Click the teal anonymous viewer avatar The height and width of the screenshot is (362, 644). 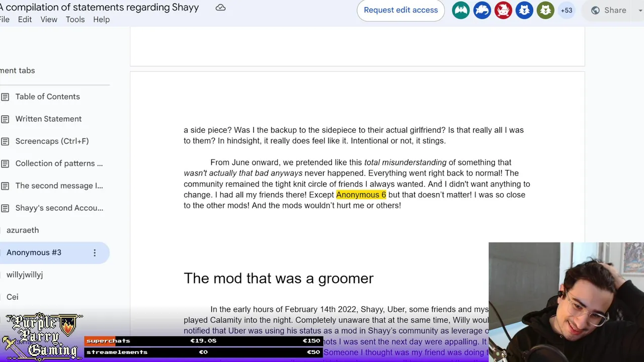click(461, 10)
